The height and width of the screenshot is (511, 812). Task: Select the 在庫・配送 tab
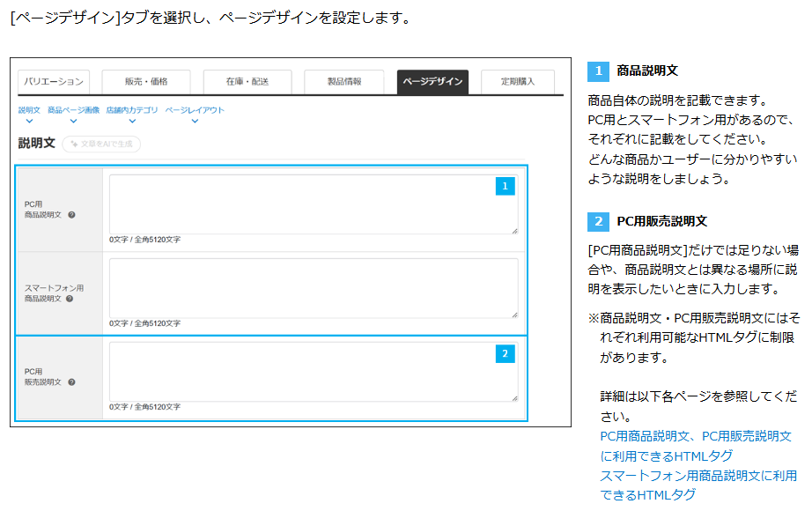pyautogui.click(x=247, y=82)
